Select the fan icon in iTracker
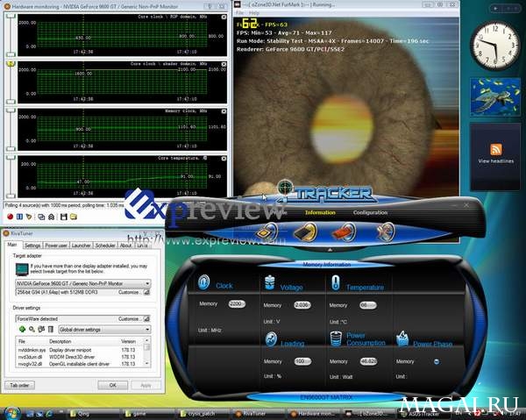Viewport: 526px width, 420px height. coord(386,231)
